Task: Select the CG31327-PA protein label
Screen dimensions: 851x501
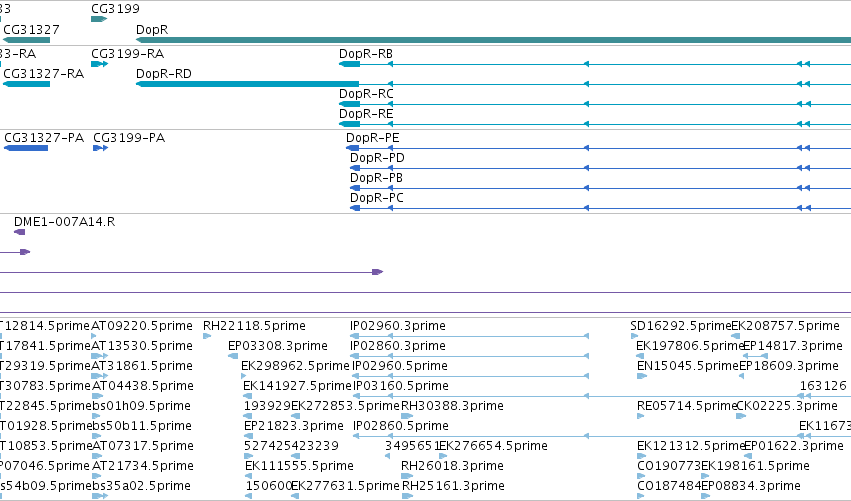Action: [44, 138]
